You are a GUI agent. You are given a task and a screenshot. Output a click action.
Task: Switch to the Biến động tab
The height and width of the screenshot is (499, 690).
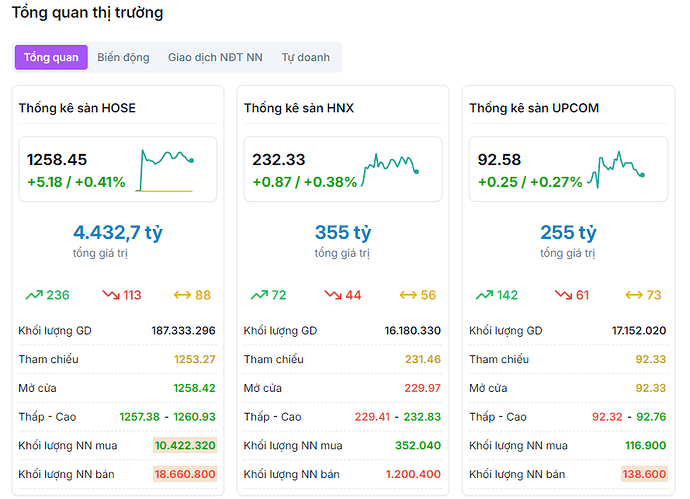pos(123,58)
